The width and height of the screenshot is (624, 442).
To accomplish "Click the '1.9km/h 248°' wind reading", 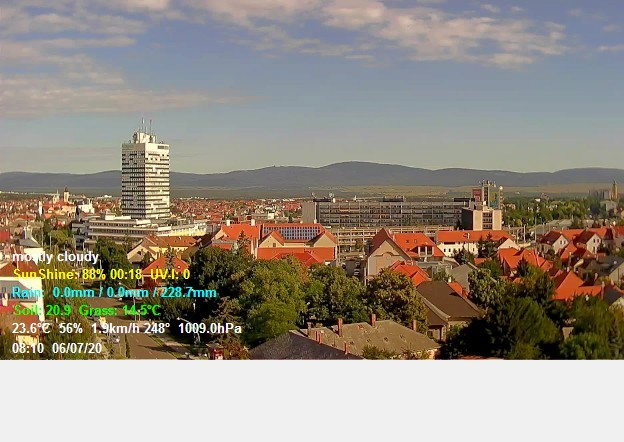I will (131, 329).
